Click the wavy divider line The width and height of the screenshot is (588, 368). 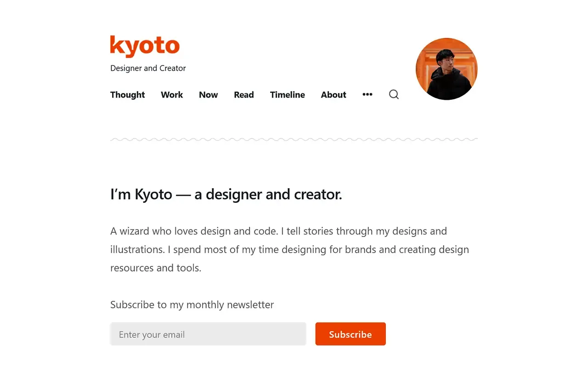pyautogui.click(x=294, y=138)
